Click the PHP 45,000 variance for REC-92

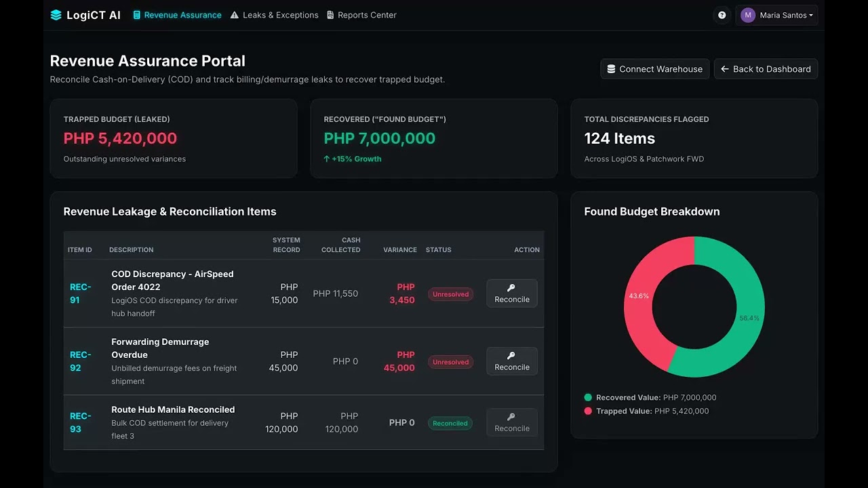pos(399,361)
